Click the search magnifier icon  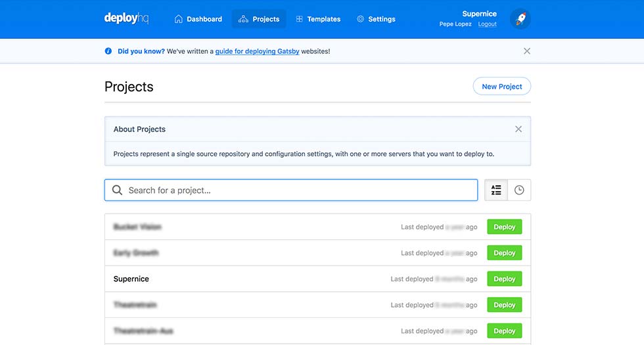coord(117,190)
